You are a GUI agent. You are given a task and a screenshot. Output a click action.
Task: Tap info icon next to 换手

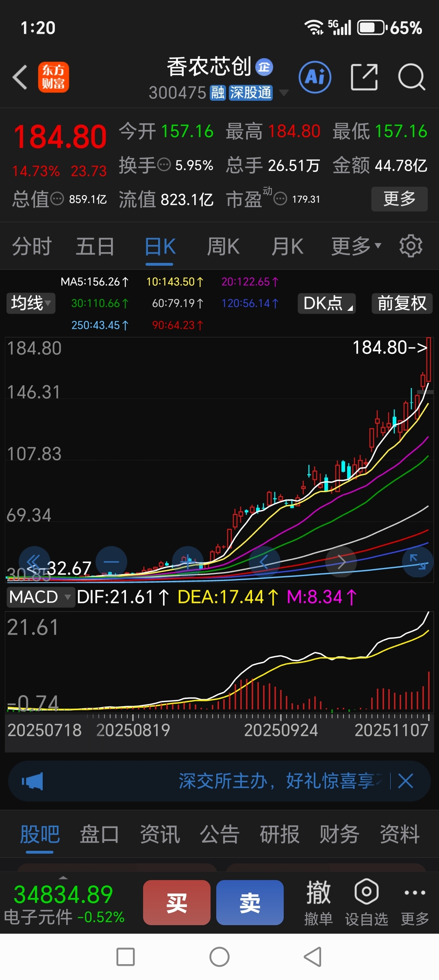(164, 165)
